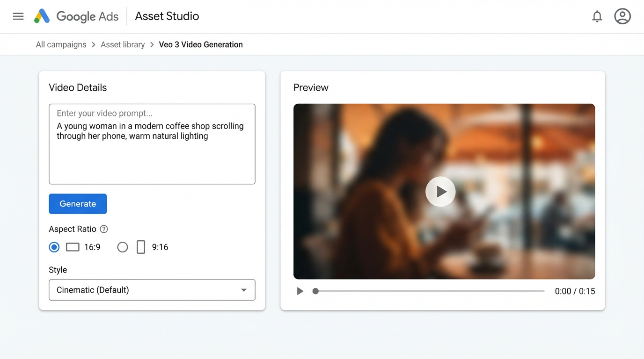This screenshot has width=644, height=359.
Task: Navigate to All campaigns breadcrumb
Action: (x=61, y=44)
